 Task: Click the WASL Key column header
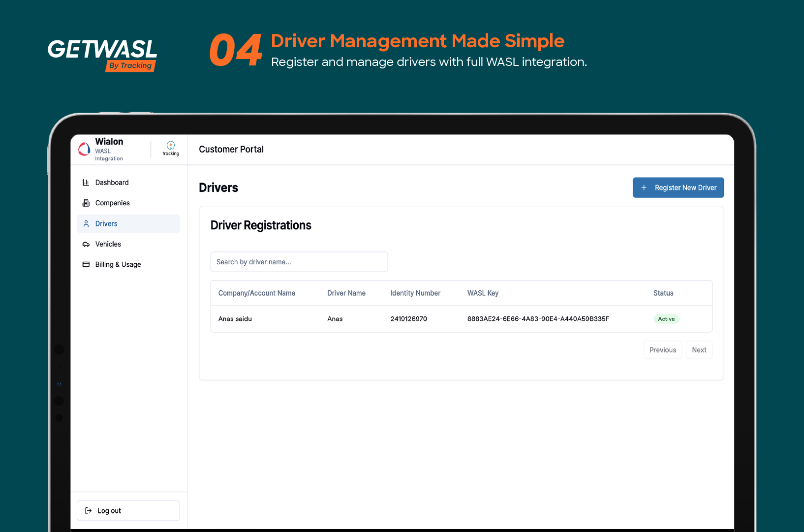[x=483, y=293]
